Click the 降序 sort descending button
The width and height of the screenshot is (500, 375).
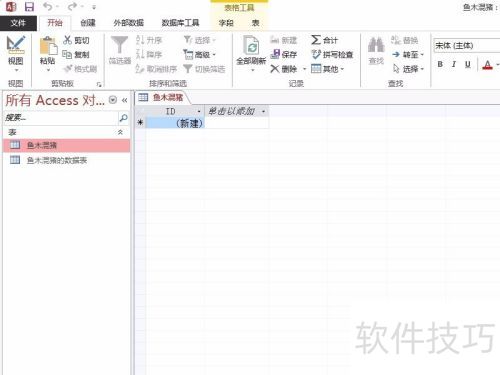[x=149, y=54]
